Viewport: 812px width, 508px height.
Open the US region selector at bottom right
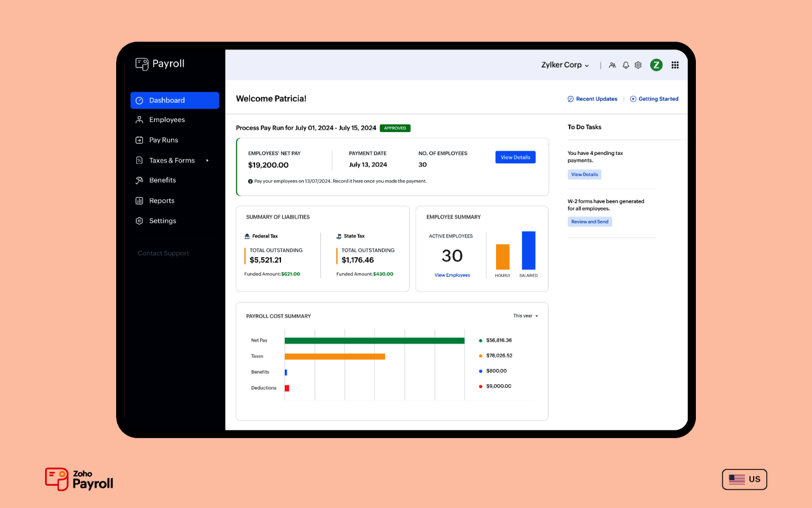(x=744, y=479)
